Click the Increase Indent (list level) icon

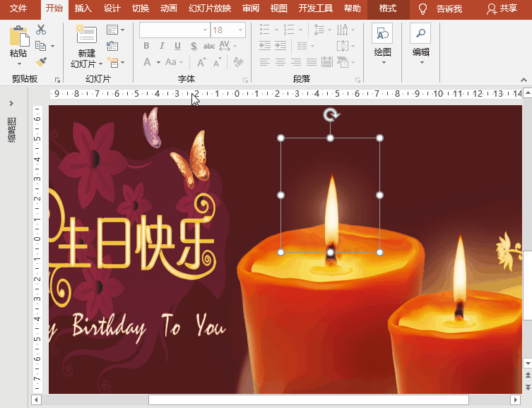coord(280,46)
